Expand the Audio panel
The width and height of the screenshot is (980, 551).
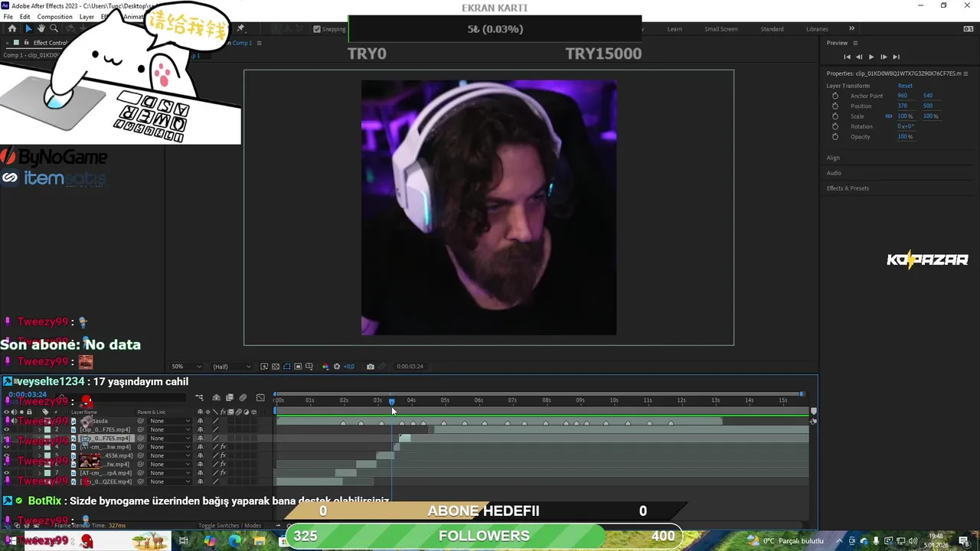834,173
